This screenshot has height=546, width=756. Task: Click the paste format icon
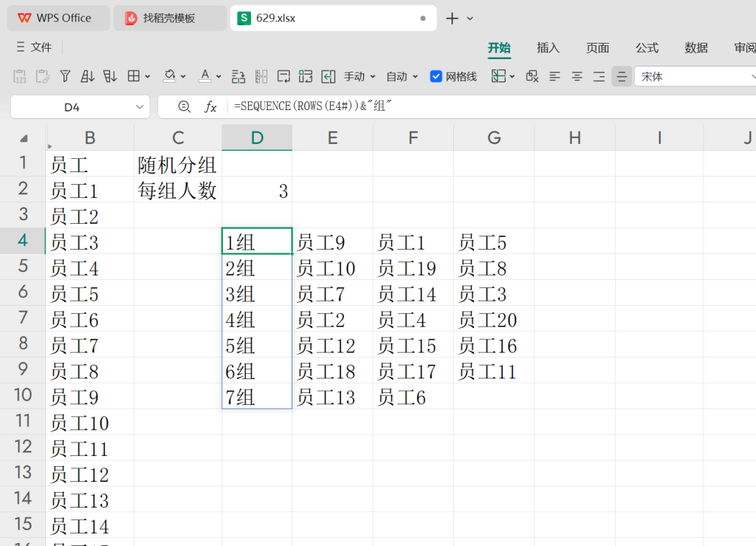[42, 76]
